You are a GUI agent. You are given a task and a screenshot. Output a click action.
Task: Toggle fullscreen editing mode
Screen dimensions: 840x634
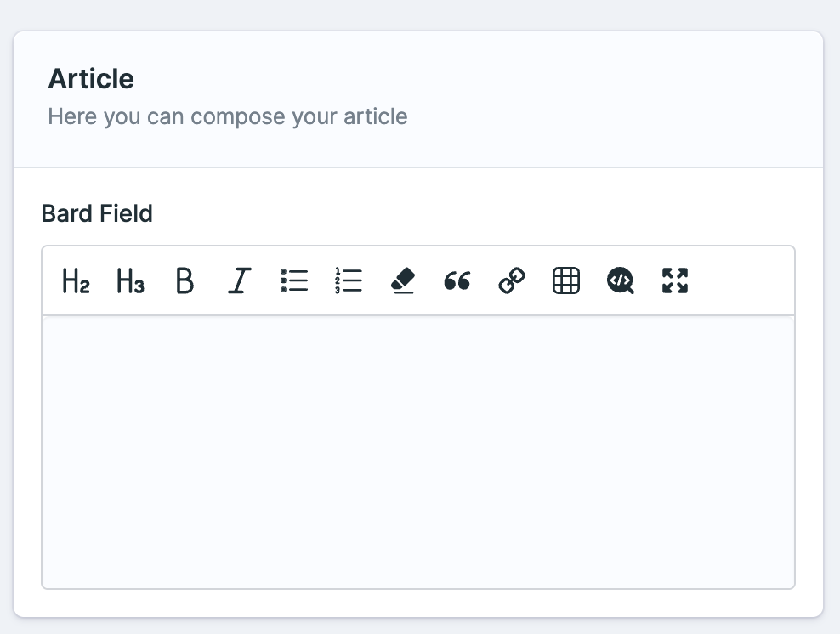pyautogui.click(x=674, y=280)
